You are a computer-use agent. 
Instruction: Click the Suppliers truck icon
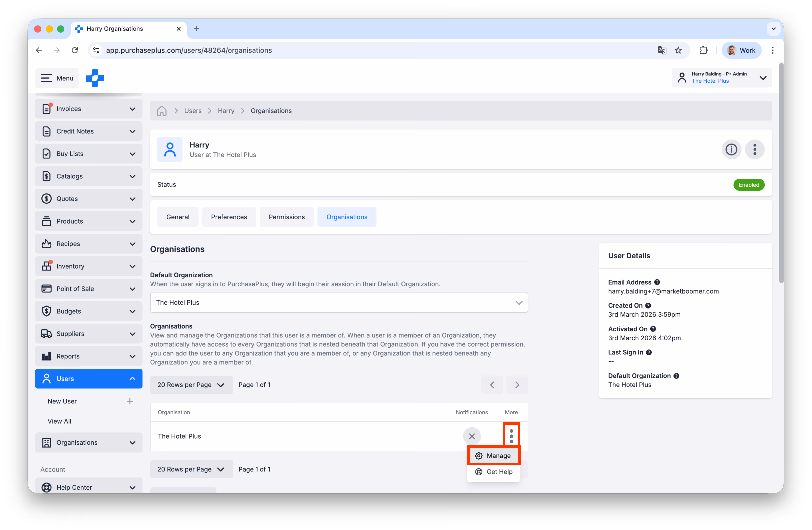click(47, 334)
